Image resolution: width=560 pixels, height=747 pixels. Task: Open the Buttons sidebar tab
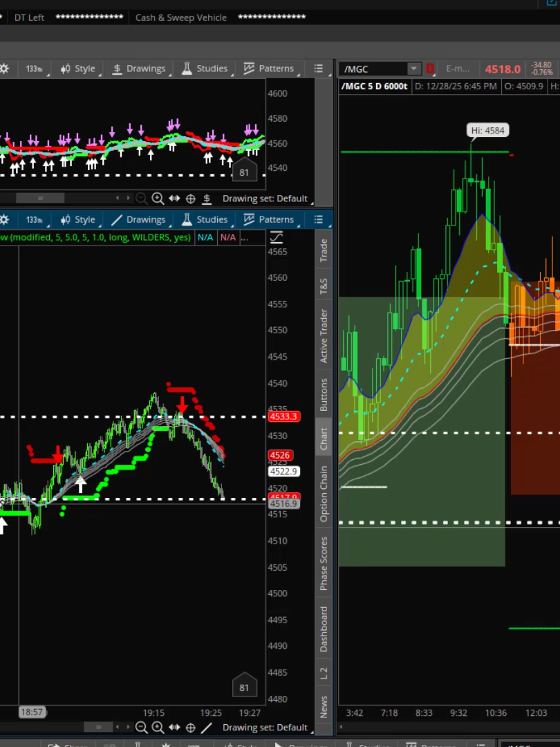point(324,395)
